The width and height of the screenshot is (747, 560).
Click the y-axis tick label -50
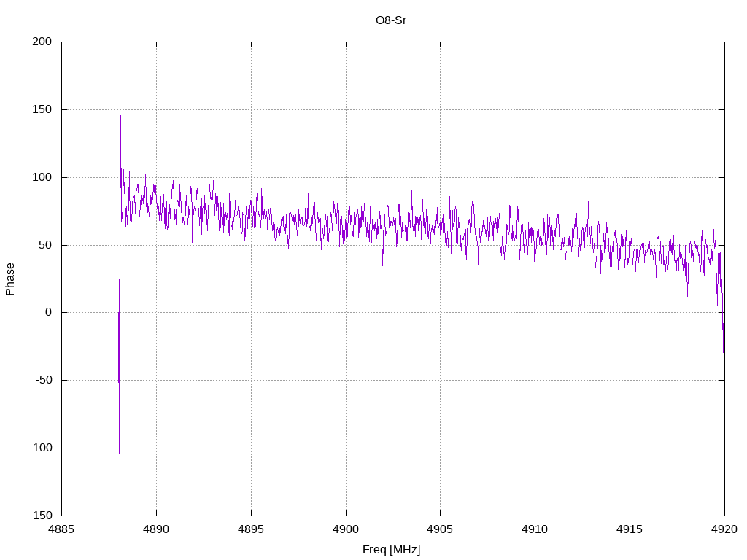[44, 380]
